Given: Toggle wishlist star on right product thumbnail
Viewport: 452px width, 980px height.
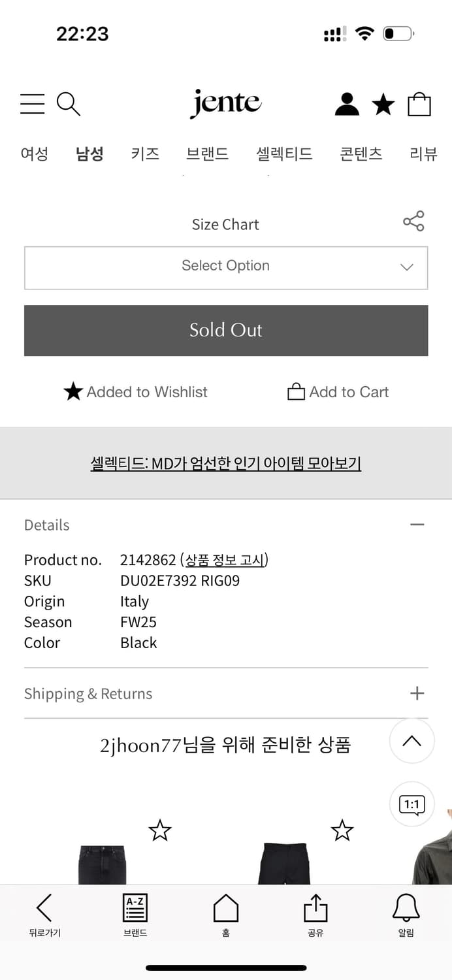Looking at the screenshot, I should coord(342,830).
